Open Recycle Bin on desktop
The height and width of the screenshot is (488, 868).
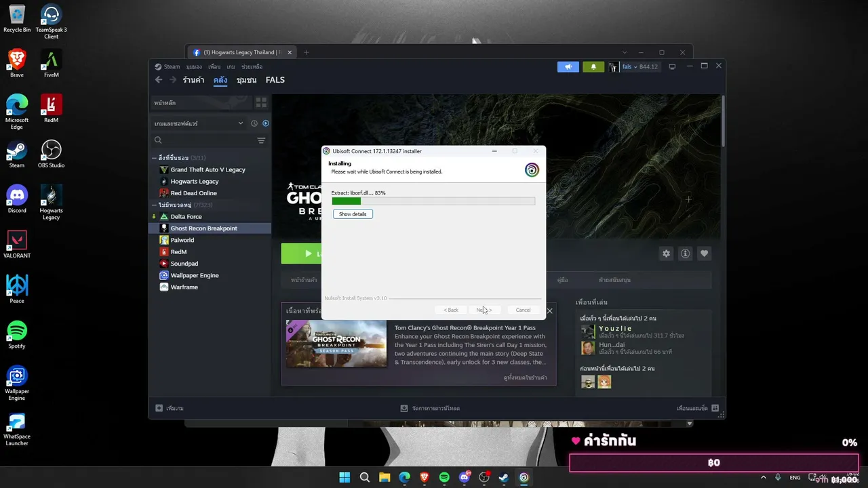click(17, 19)
